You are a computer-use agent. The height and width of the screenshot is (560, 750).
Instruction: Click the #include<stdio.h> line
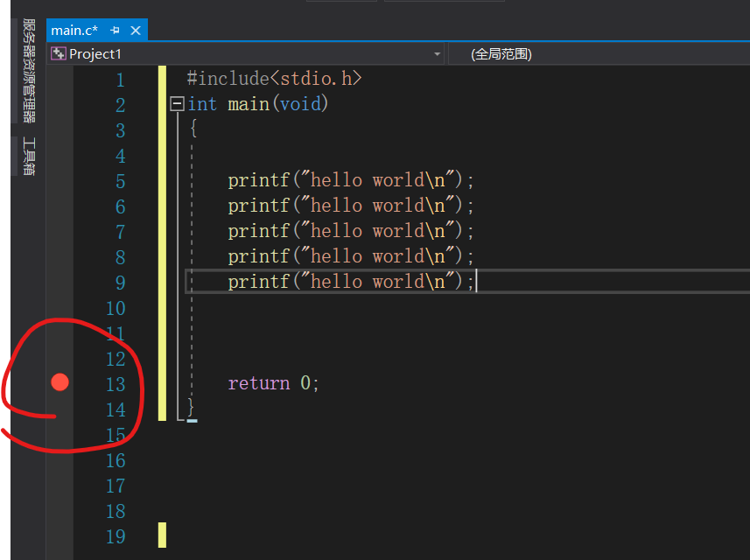(x=274, y=79)
